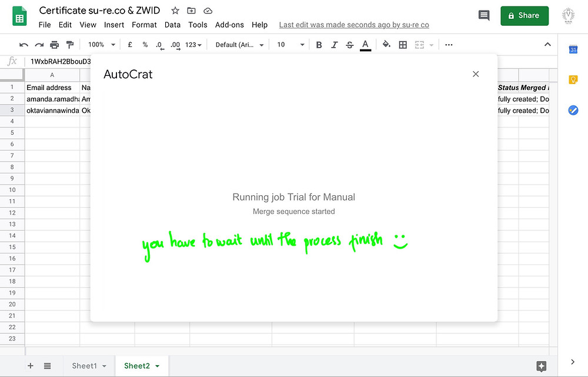Open the Default (Arial) font dropdown

(239, 45)
